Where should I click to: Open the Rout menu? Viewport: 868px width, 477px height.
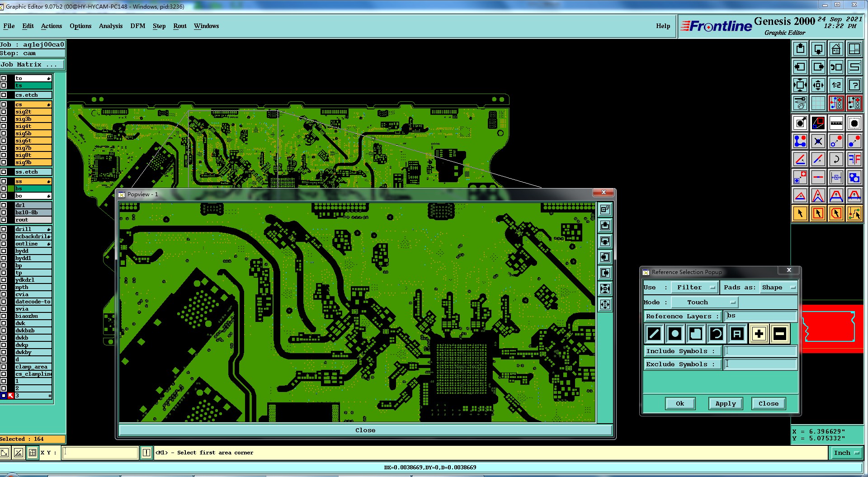pos(180,26)
